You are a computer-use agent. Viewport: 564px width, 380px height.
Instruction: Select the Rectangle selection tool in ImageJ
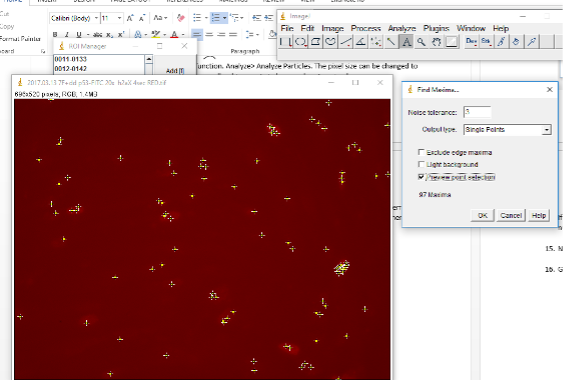[x=286, y=42]
